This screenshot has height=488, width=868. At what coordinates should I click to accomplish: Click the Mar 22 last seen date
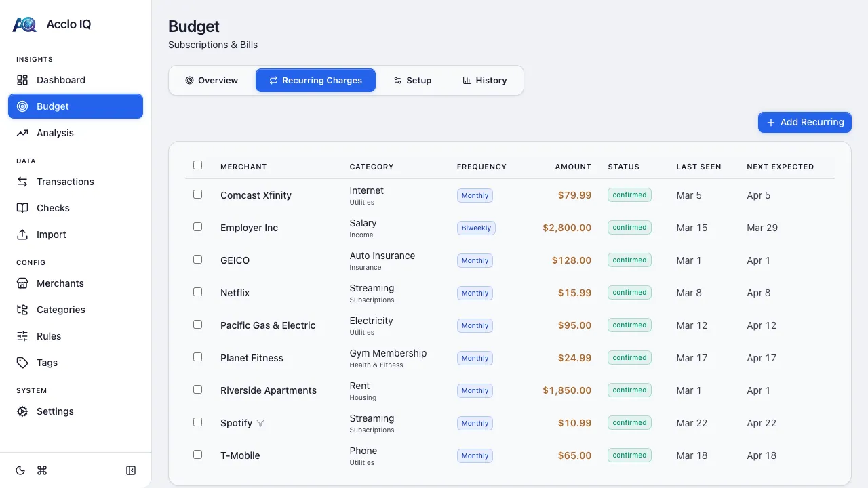point(692,423)
